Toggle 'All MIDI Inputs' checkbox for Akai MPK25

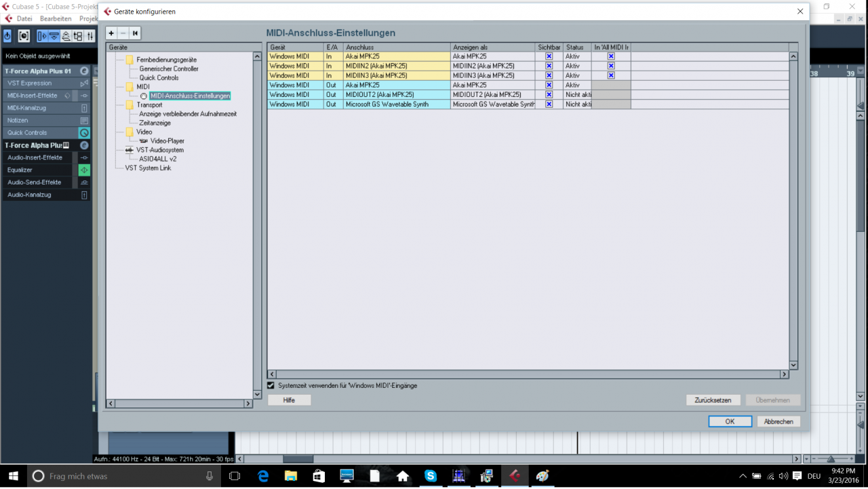[x=611, y=56]
